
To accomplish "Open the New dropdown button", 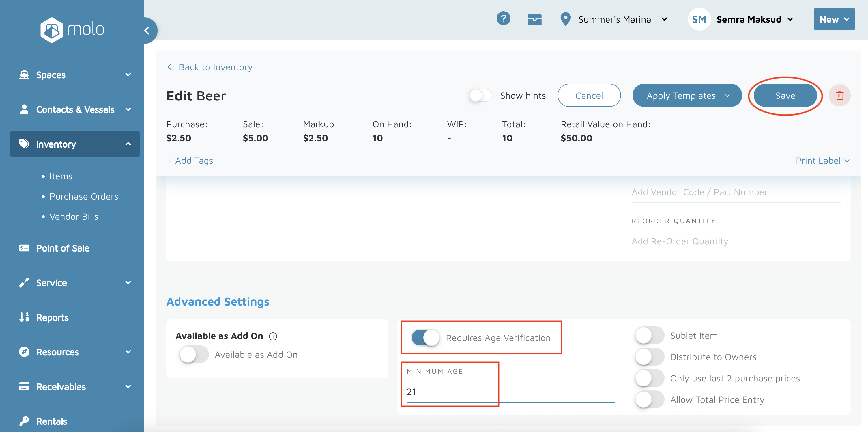I will (834, 20).
